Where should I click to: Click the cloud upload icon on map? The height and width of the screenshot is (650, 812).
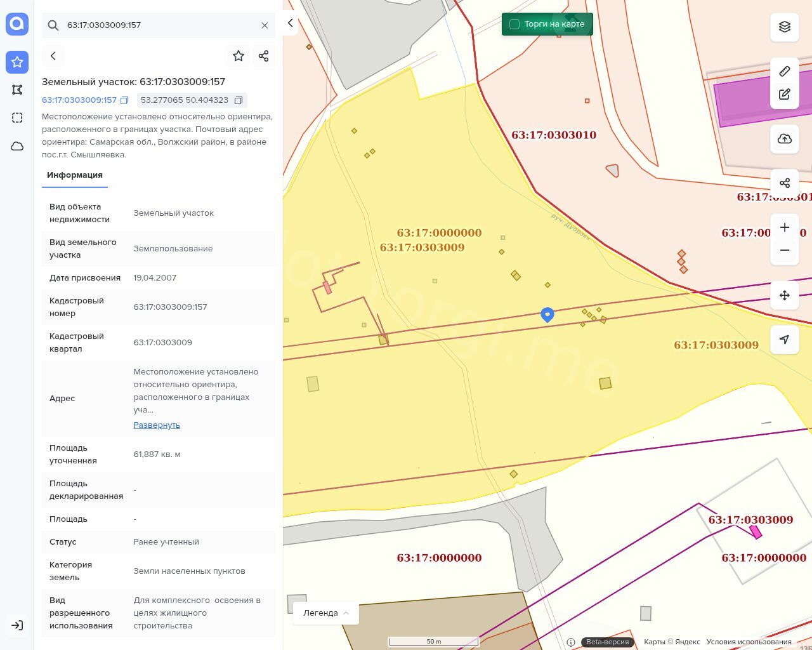coord(785,139)
